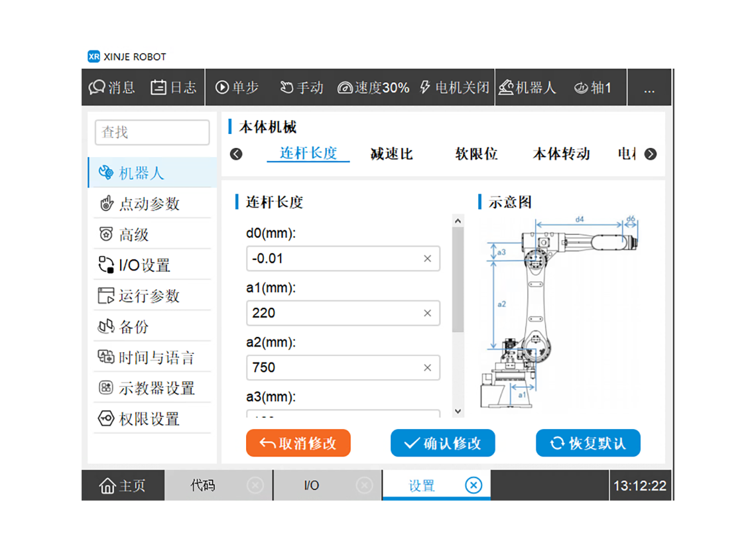Switch to the 减速比 tab
This screenshot has height=547, width=756.
(x=391, y=153)
